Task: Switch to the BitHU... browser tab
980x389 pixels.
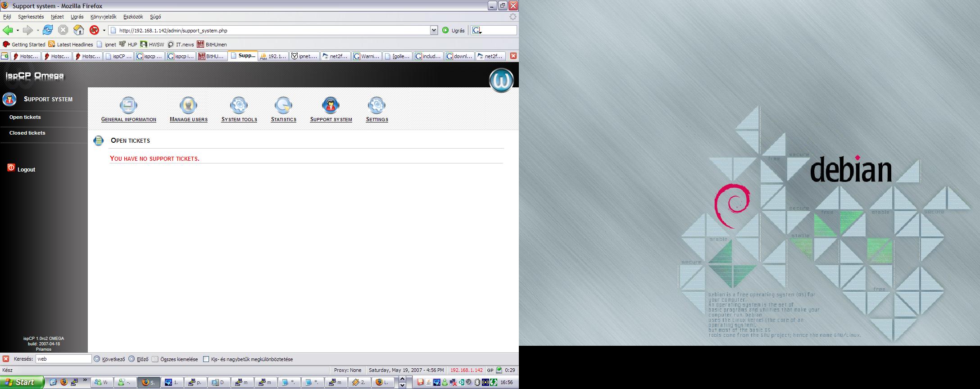Action: 211,56
